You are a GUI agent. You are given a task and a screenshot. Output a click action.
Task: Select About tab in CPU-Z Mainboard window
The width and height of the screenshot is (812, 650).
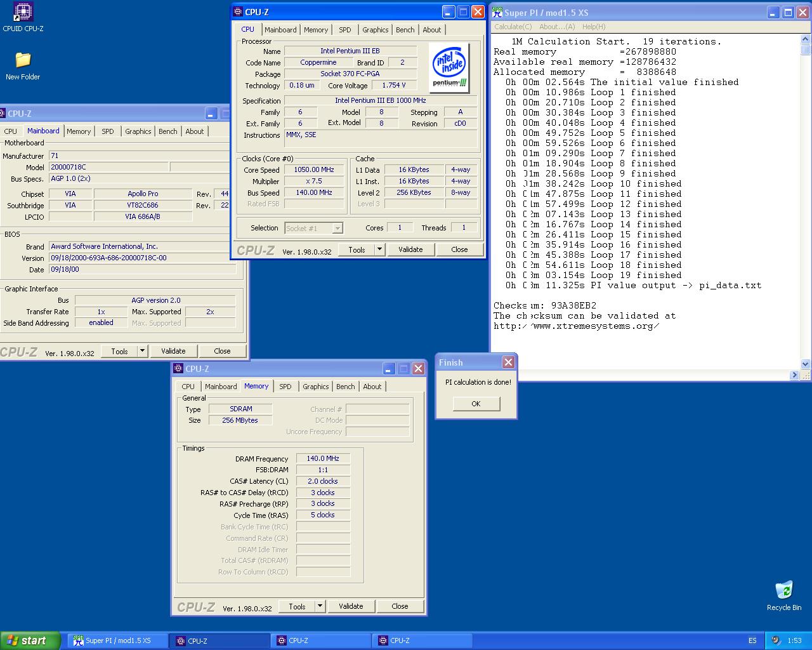click(x=195, y=131)
